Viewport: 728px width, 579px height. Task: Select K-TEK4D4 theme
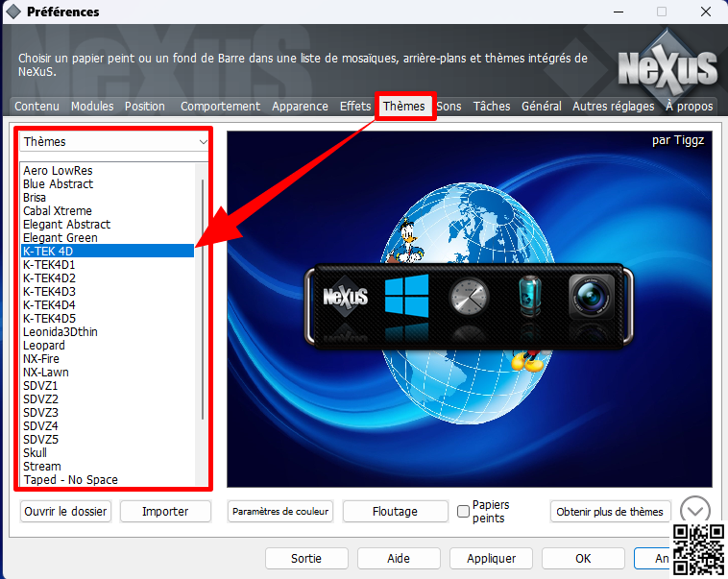(x=108, y=305)
